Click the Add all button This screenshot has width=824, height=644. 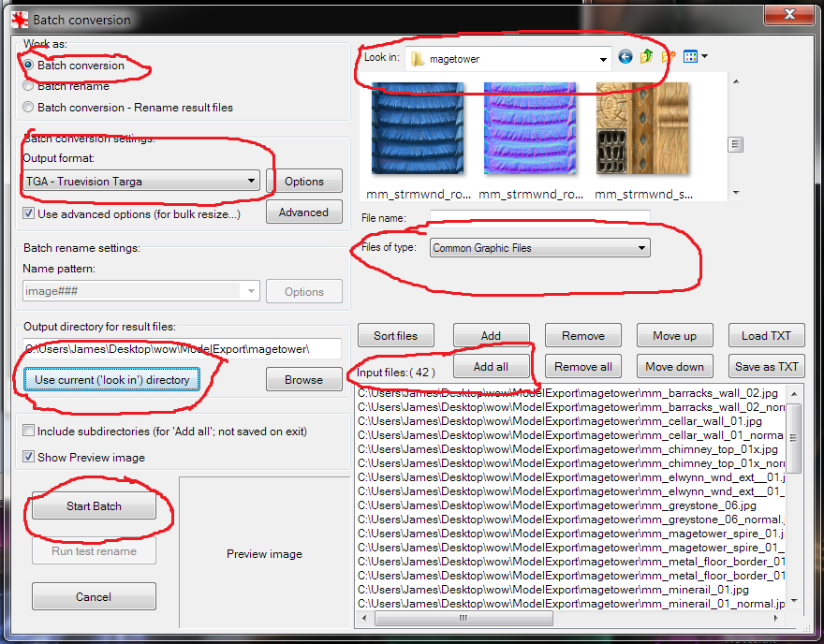point(491,367)
